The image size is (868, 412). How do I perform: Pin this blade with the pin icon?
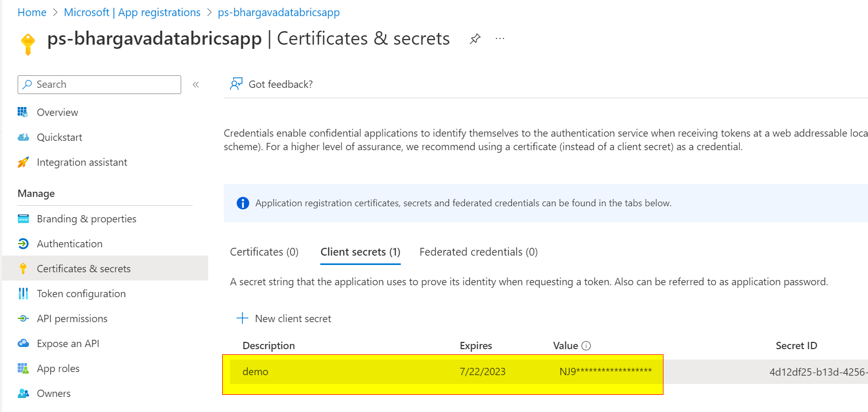coord(475,39)
